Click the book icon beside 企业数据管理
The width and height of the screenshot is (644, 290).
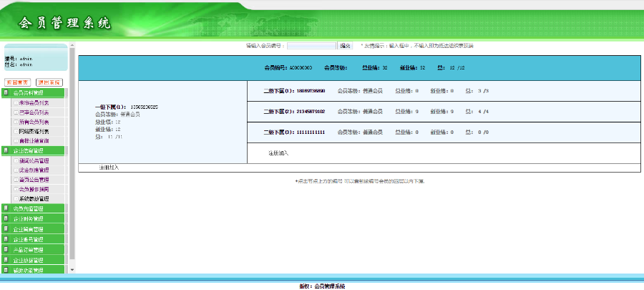(6, 260)
